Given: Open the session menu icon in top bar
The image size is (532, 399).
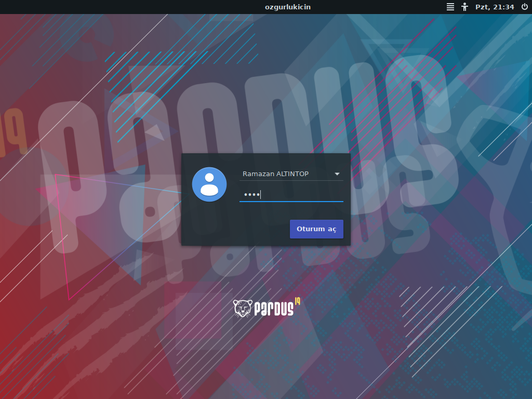Looking at the screenshot, I should (450, 7).
